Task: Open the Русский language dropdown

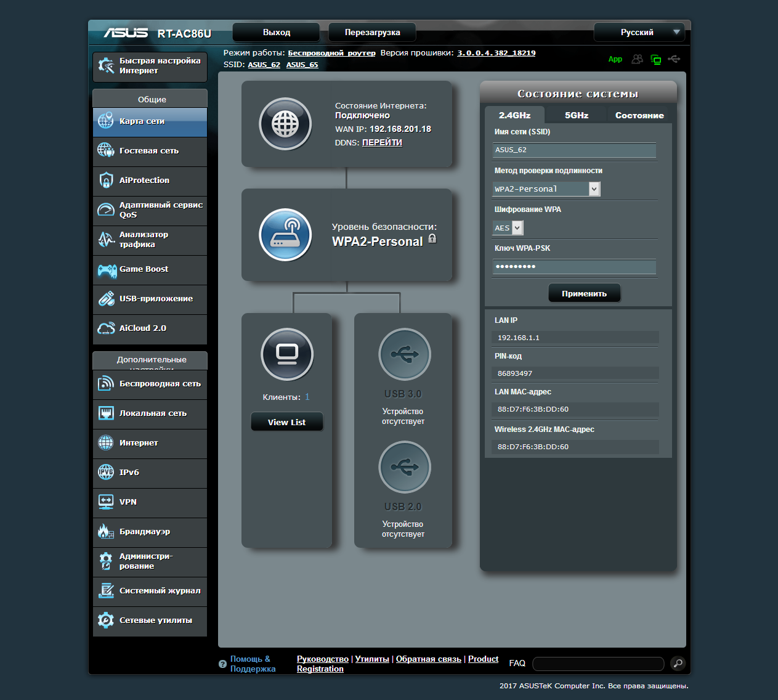Action: click(x=639, y=32)
